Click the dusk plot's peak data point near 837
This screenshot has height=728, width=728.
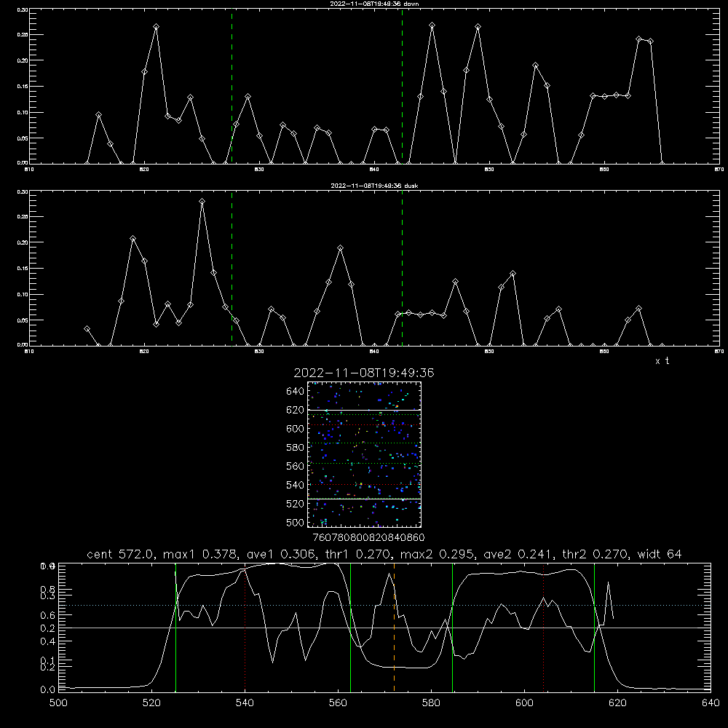pos(340,248)
